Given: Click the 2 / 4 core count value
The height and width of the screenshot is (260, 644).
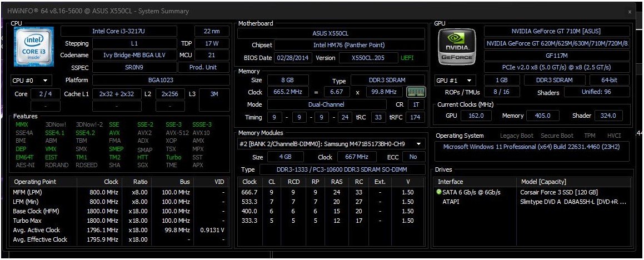Looking at the screenshot, I should [45, 94].
